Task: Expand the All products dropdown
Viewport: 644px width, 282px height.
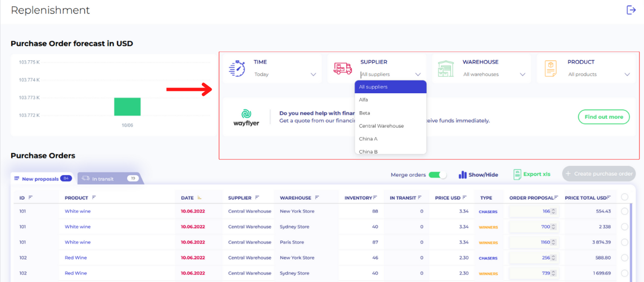Action: pos(599,74)
